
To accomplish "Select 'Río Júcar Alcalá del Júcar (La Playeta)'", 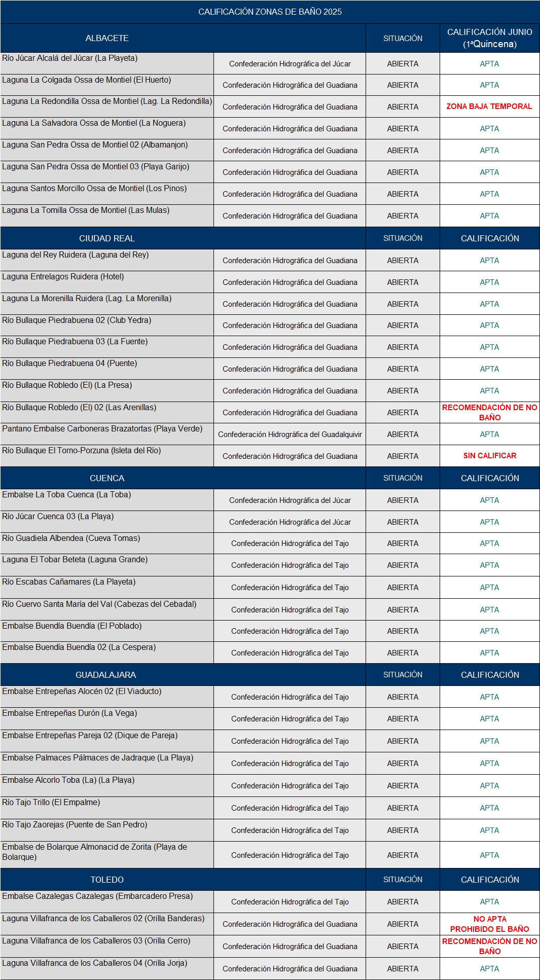I will pos(70,58).
